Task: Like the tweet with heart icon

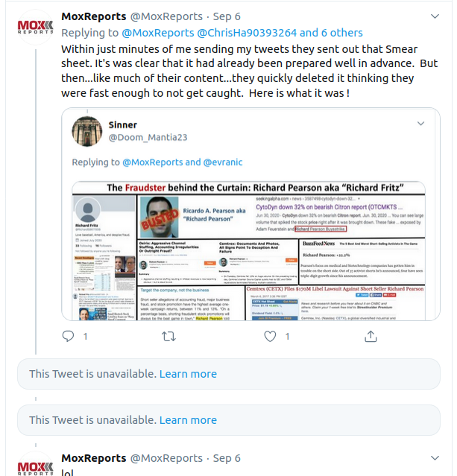Action: [x=270, y=336]
